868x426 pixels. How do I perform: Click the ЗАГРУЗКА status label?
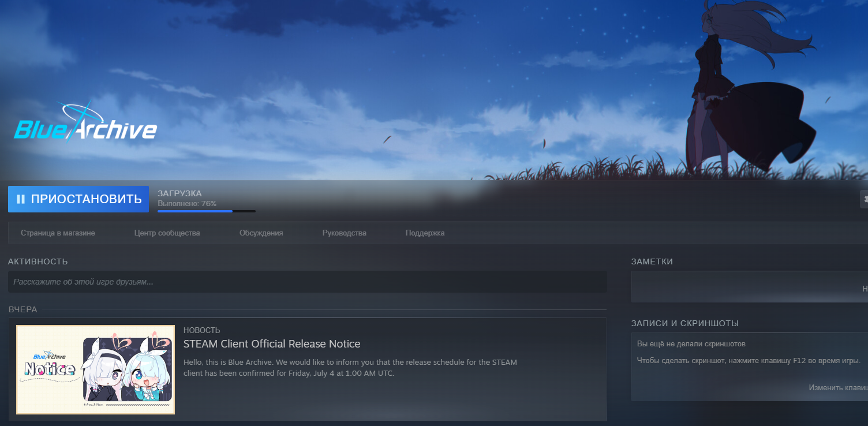[x=179, y=193]
